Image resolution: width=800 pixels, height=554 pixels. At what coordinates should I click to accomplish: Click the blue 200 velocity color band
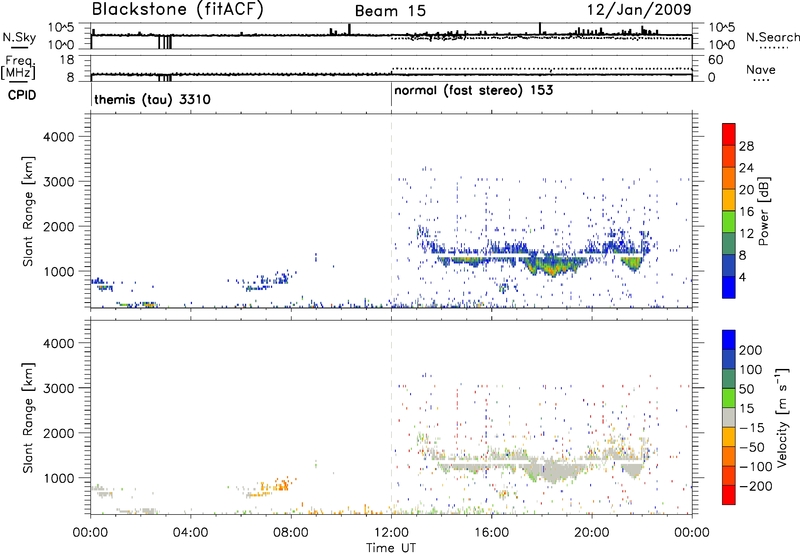tap(729, 340)
